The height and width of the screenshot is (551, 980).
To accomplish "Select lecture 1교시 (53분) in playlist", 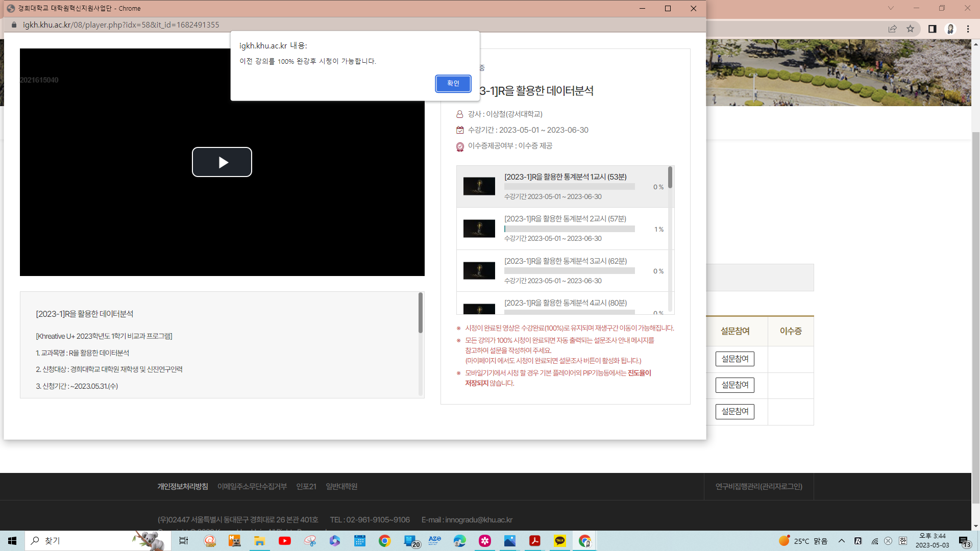I will [565, 177].
